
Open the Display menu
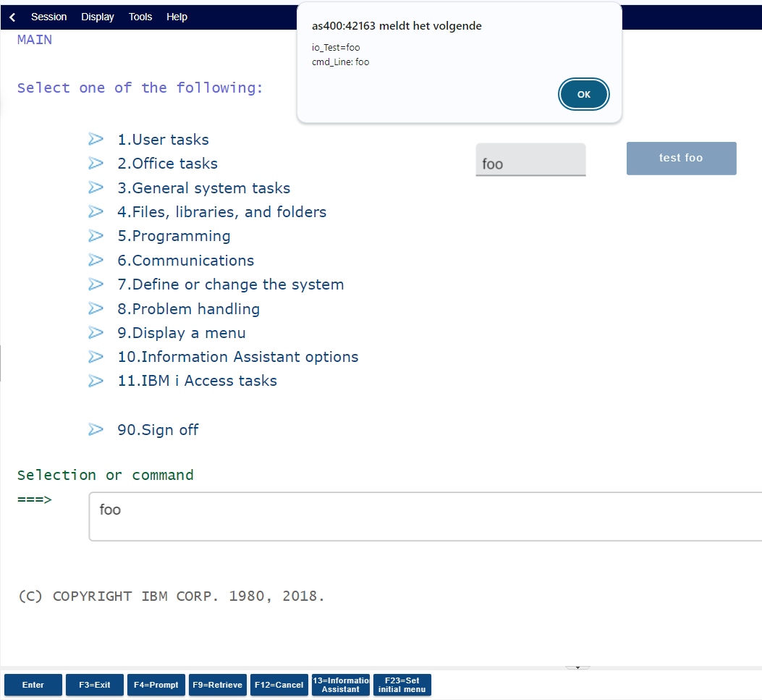[98, 17]
